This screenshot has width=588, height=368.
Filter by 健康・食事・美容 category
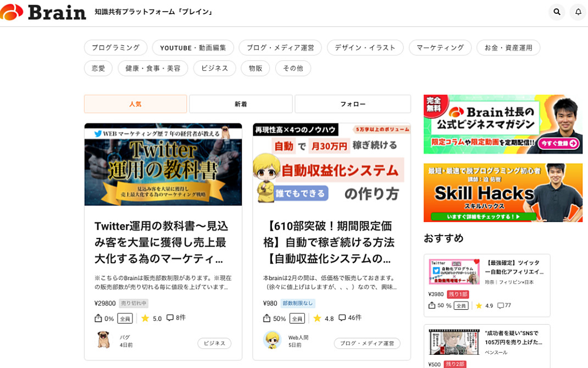click(153, 68)
